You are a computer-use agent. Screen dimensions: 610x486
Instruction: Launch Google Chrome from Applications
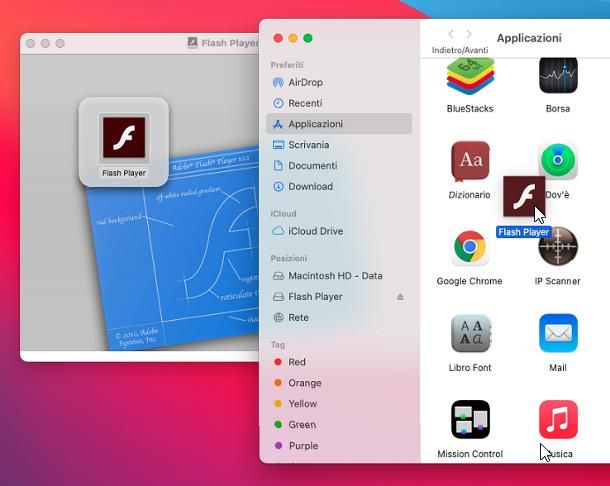pos(470,248)
